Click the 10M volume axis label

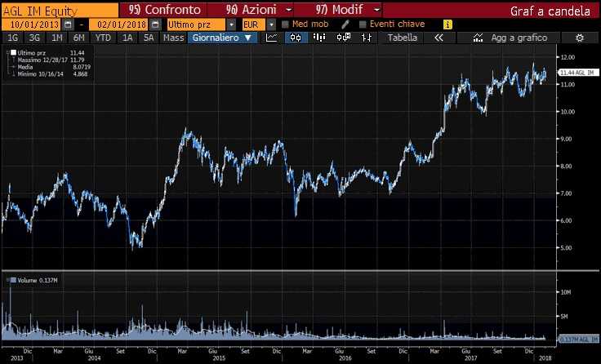click(x=566, y=292)
